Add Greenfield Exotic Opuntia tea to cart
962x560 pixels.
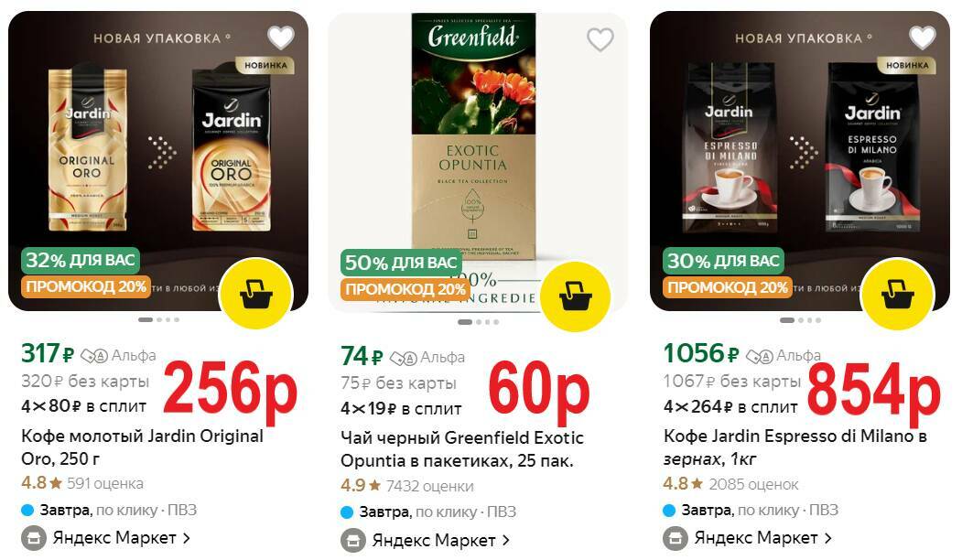pyautogui.click(x=575, y=296)
